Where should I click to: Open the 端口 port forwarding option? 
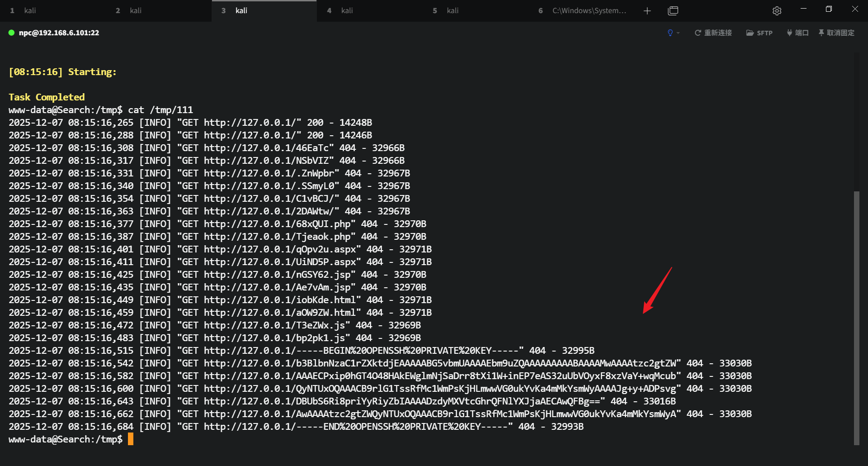(797, 33)
